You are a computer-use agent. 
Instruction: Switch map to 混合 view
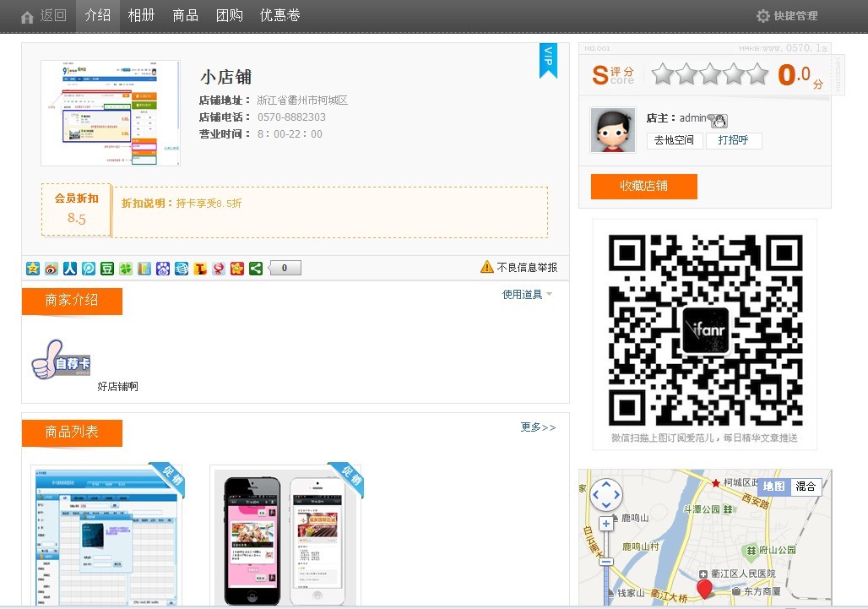pyautogui.click(x=806, y=486)
